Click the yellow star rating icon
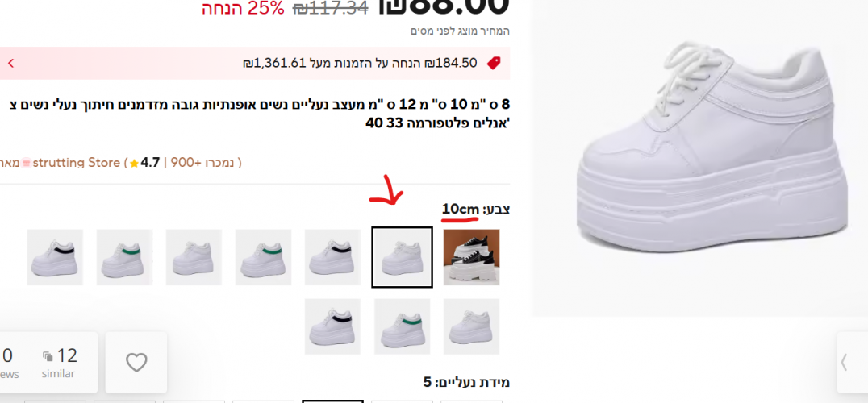This screenshot has width=868, height=403. coord(134,164)
